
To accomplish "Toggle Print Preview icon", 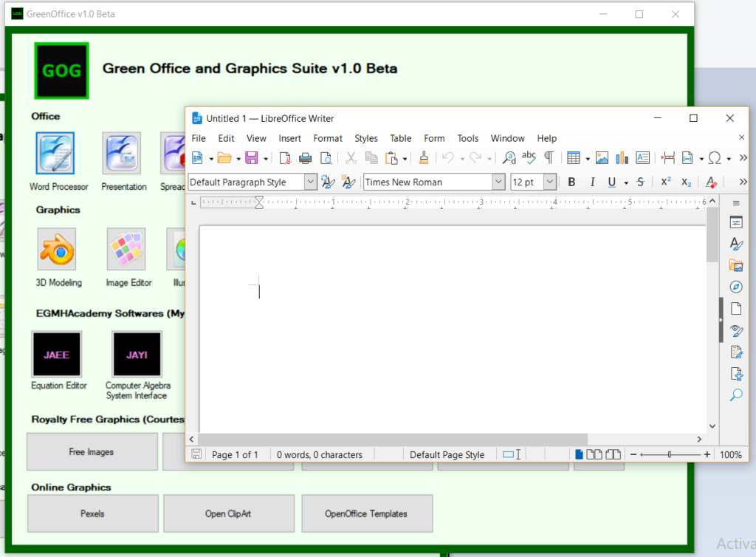I will (326, 157).
